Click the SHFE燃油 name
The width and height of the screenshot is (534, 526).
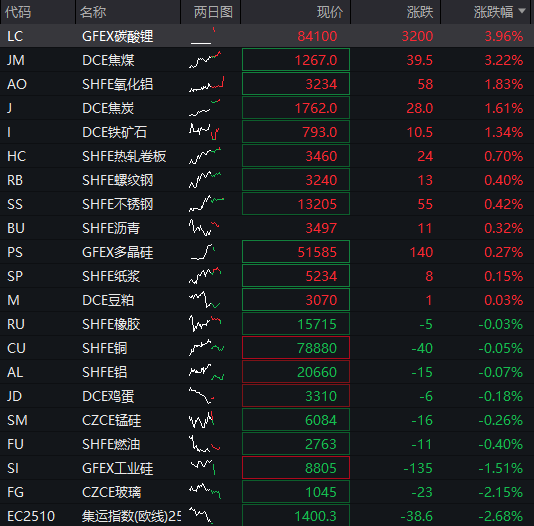[x=111, y=444]
